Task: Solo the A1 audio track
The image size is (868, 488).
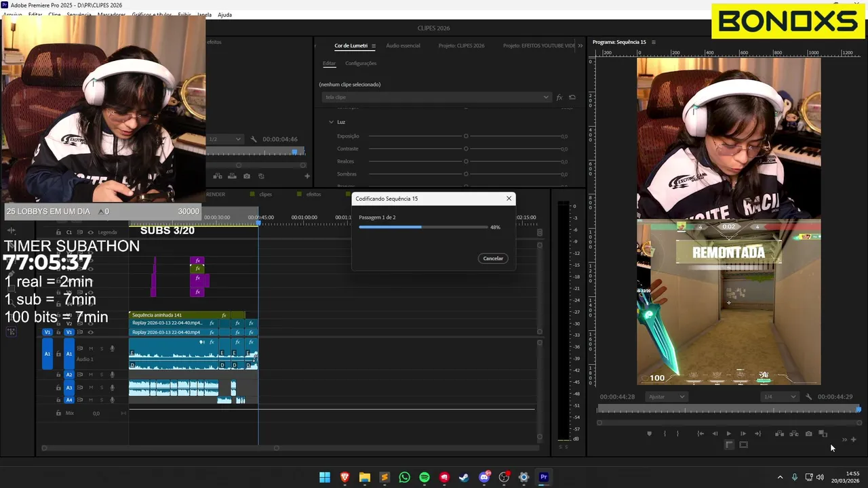Action: point(102,348)
